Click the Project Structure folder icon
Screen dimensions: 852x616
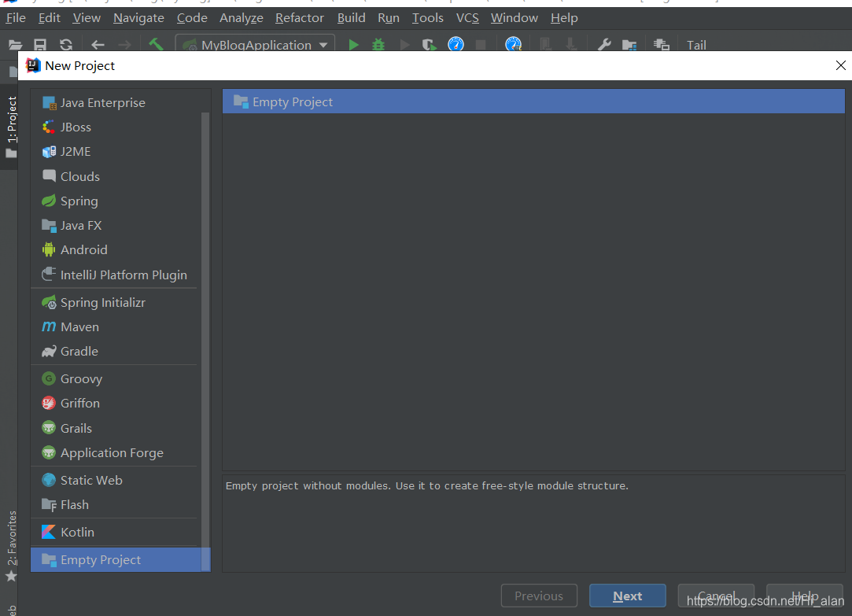[629, 45]
